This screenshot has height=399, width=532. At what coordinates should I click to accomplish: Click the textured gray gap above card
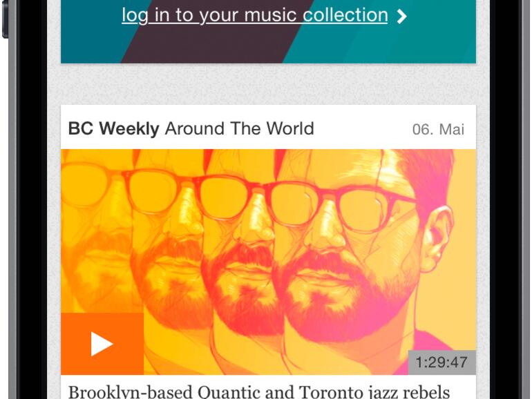pos(268,84)
